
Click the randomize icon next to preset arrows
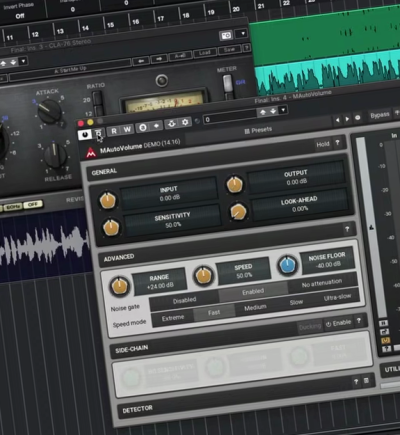(x=357, y=117)
